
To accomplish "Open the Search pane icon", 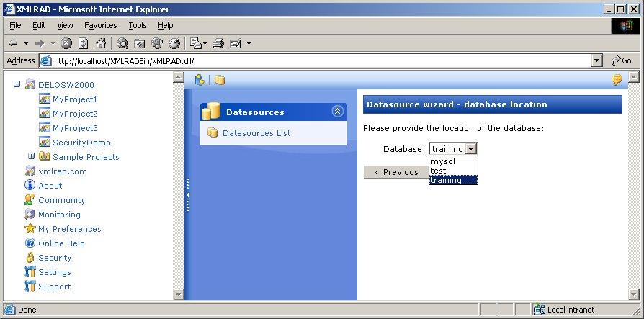I will click(122, 43).
